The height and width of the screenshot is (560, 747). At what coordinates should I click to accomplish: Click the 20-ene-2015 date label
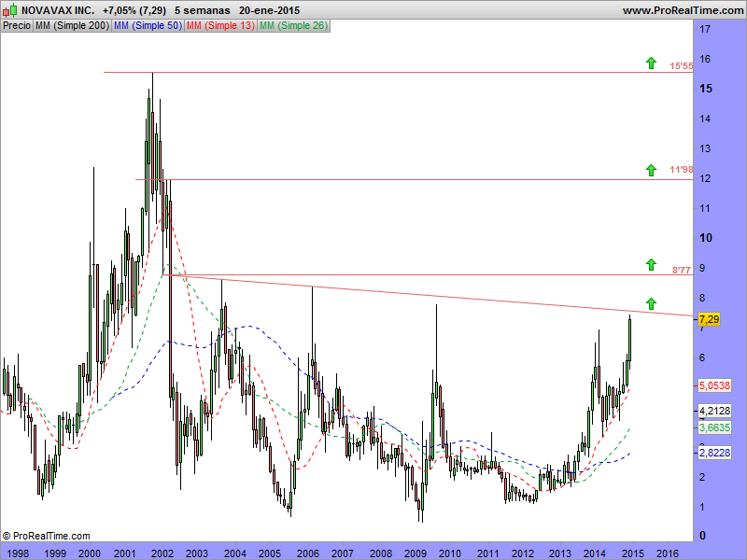269,10
